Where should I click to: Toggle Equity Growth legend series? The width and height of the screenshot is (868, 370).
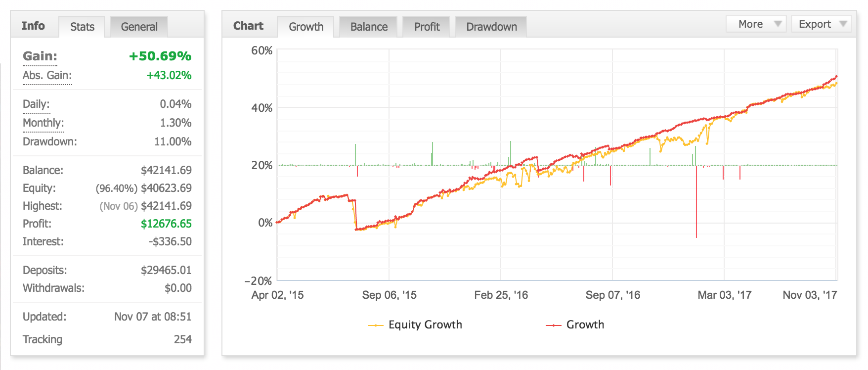[415, 325]
